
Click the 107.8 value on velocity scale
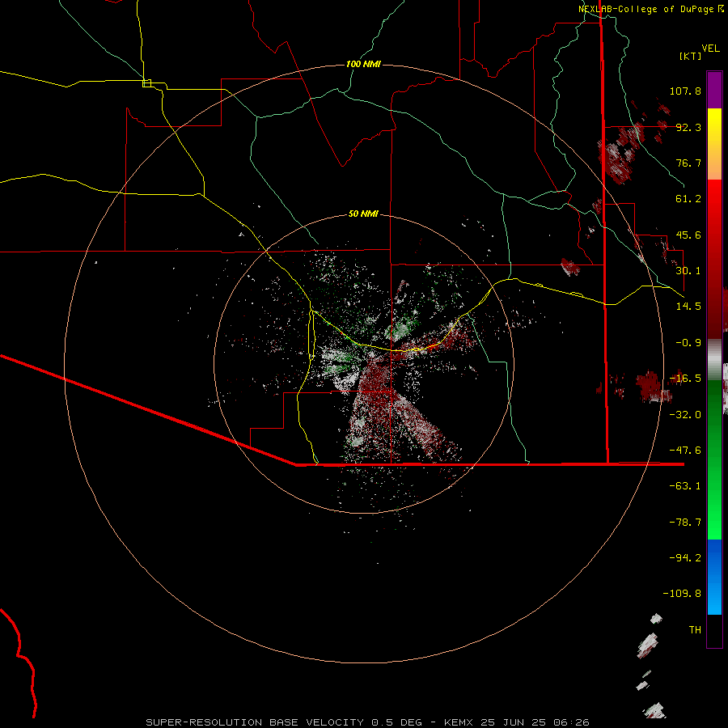[685, 91]
